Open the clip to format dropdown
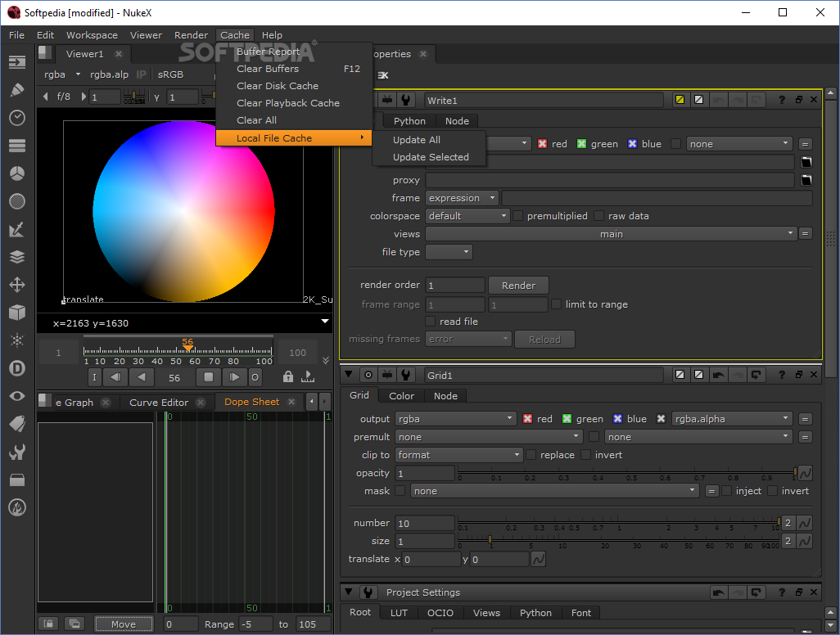The width and height of the screenshot is (840, 635). [x=459, y=455]
